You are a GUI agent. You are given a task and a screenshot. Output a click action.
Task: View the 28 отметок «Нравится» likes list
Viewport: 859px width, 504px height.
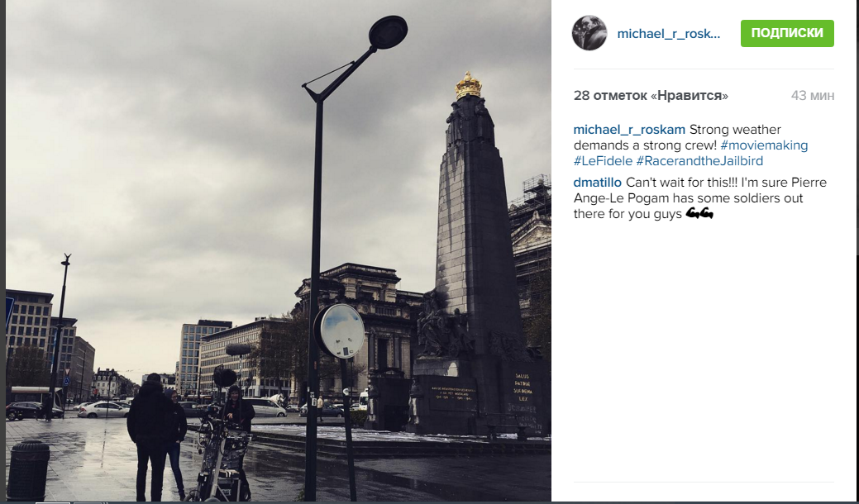(x=651, y=95)
